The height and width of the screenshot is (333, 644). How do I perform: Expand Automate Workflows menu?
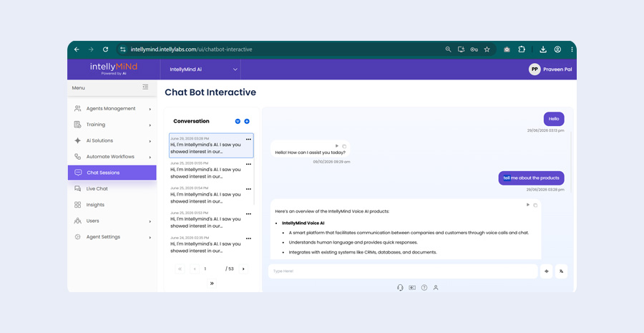point(112,157)
